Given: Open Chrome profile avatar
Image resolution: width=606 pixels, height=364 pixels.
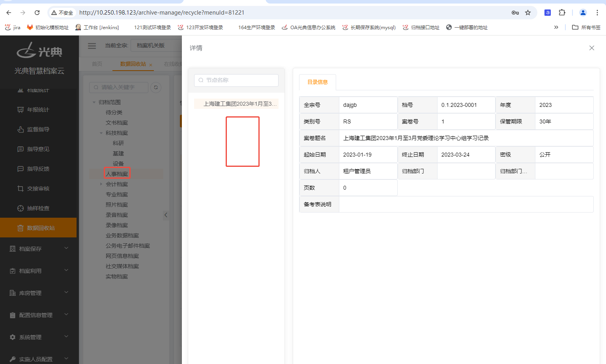Looking at the screenshot, I should 583,13.
